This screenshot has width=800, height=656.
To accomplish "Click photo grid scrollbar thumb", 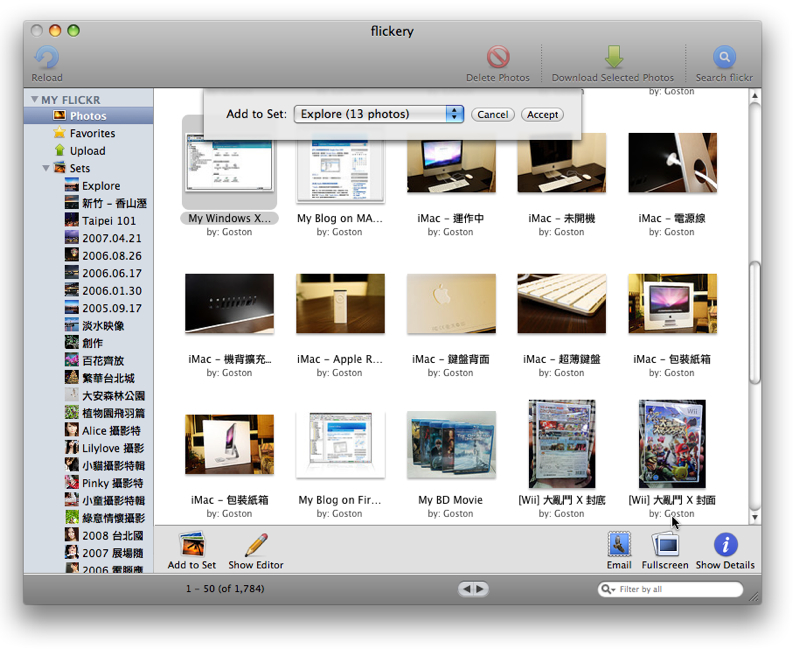I will click(x=755, y=322).
